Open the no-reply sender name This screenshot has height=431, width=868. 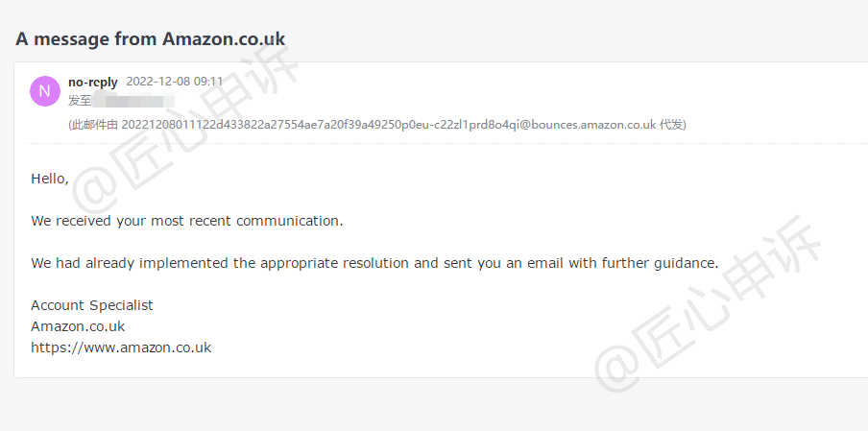pyautogui.click(x=93, y=83)
